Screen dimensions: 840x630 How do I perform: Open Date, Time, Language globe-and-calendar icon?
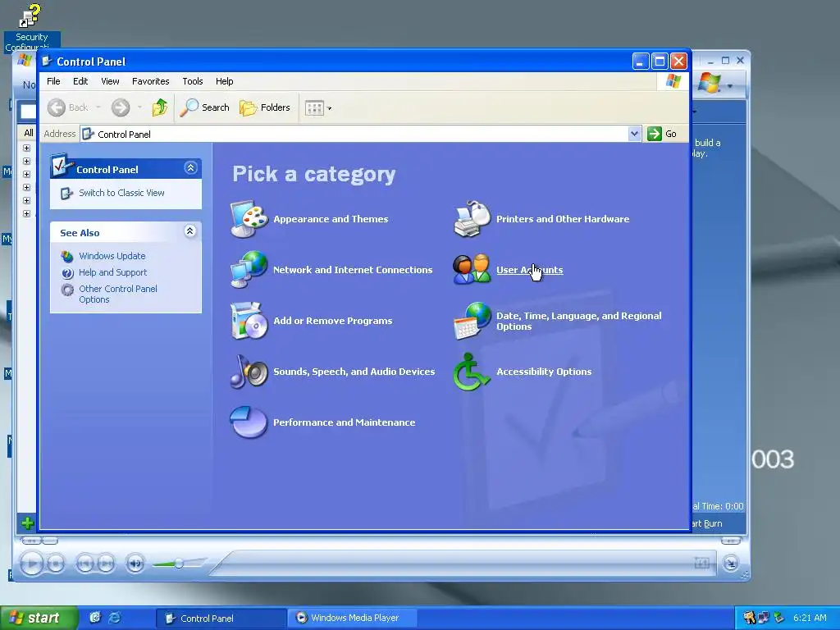pyautogui.click(x=472, y=321)
